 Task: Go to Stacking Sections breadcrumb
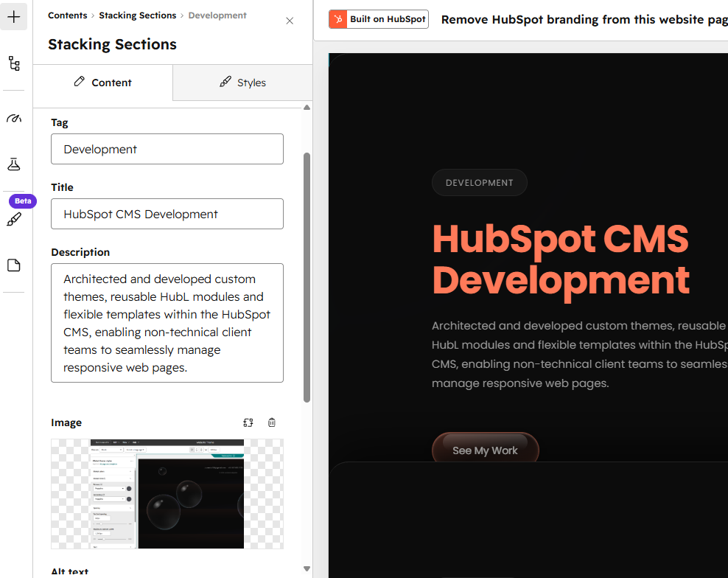point(138,15)
